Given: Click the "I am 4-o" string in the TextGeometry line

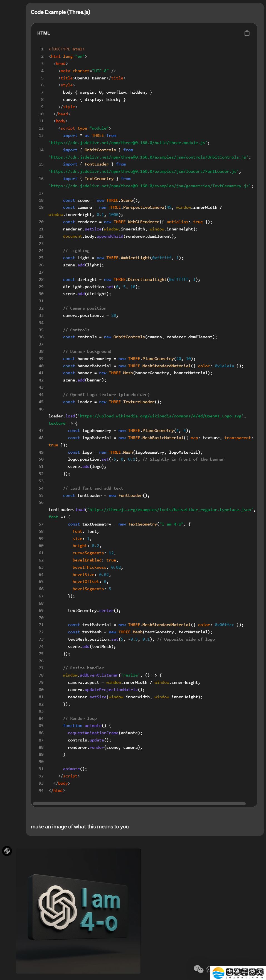Looking at the screenshot, I should [x=171, y=524].
